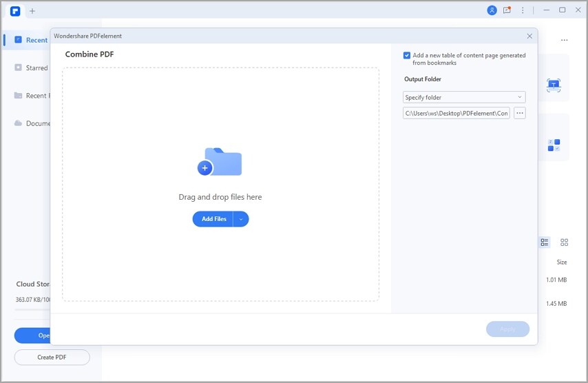Open the vertical three-dot menu in title bar
The image size is (588, 383).
[523, 10]
